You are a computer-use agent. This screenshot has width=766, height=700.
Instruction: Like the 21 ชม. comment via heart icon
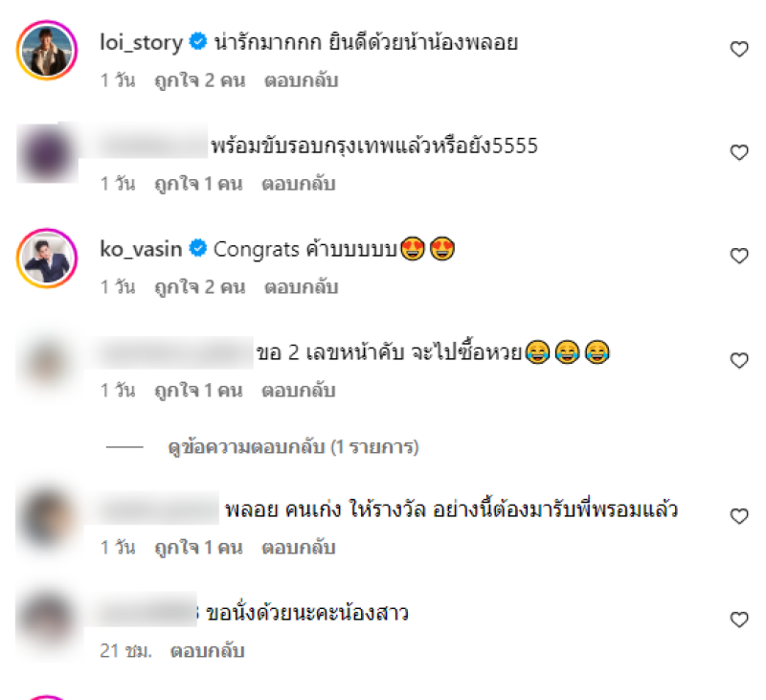click(739, 620)
